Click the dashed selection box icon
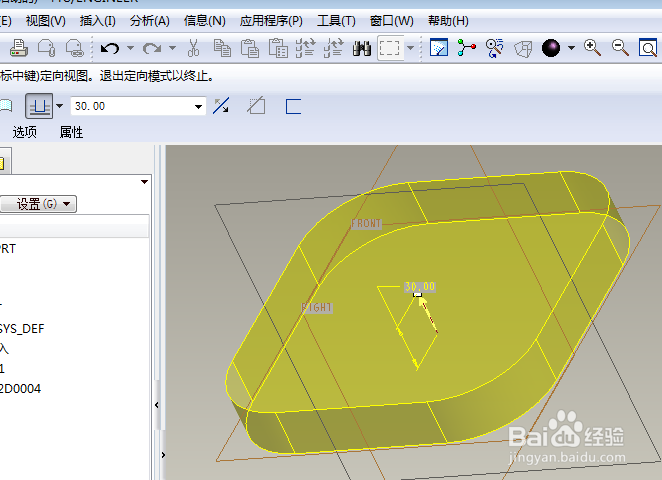This screenshot has height=480, width=662. (x=390, y=48)
